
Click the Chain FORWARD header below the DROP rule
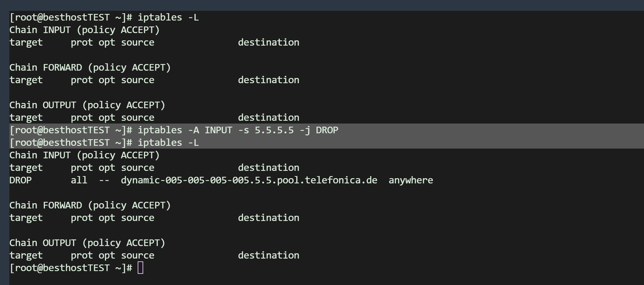[x=90, y=205]
